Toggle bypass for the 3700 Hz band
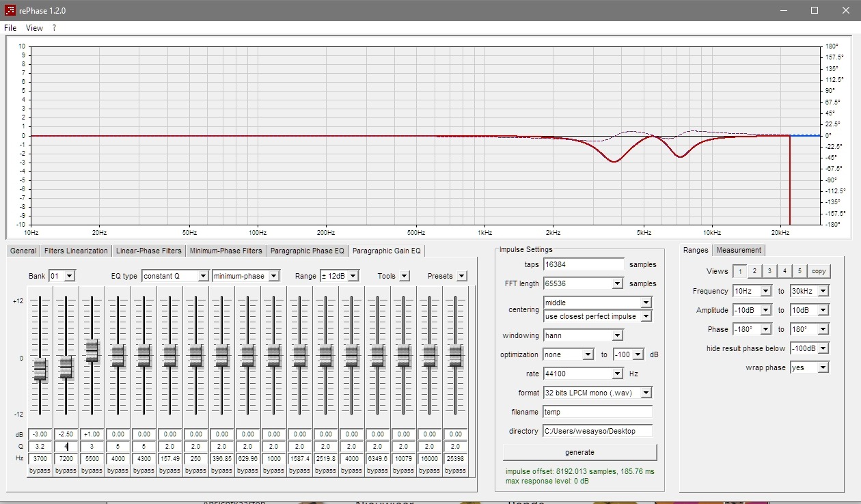Screen dimensions: 861x504 tap(40, 471)
